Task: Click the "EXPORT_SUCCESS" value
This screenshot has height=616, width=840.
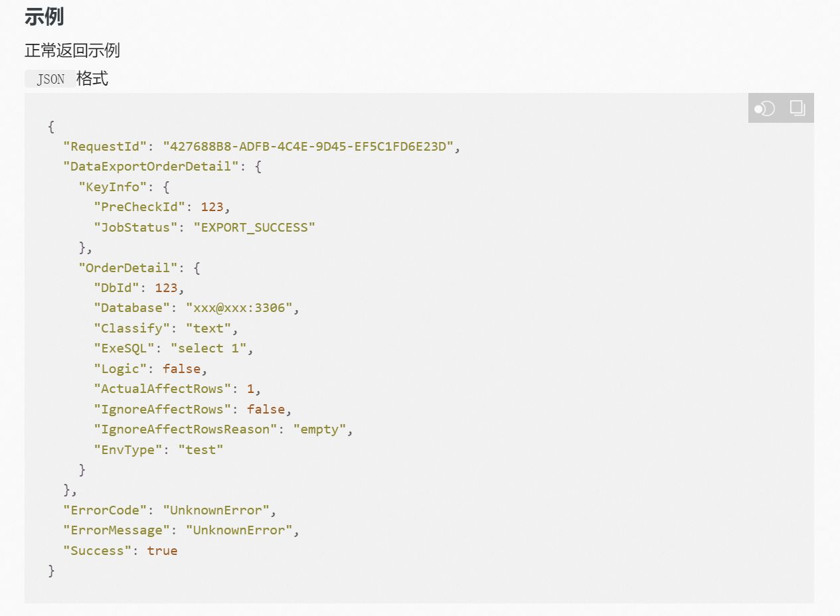Action: pos(254,228)
